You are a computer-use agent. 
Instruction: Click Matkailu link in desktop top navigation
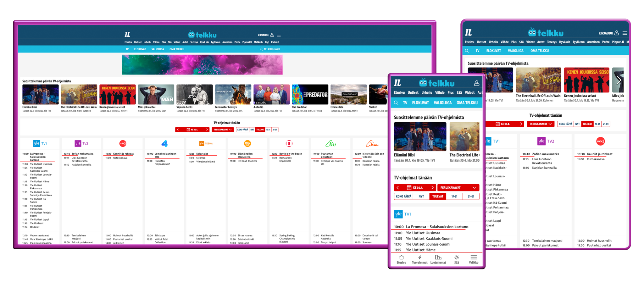[258, 42]
